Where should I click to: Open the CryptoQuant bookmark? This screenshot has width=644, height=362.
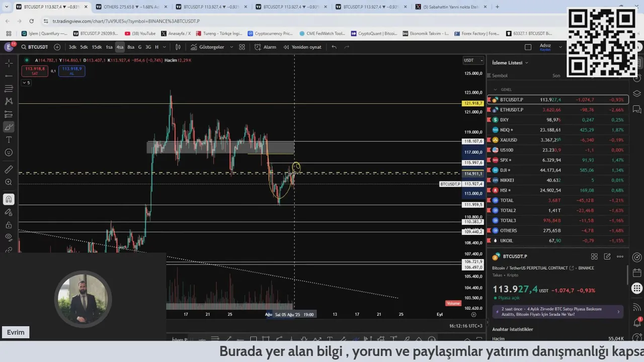pyautogui.click(x=374, y=34)
